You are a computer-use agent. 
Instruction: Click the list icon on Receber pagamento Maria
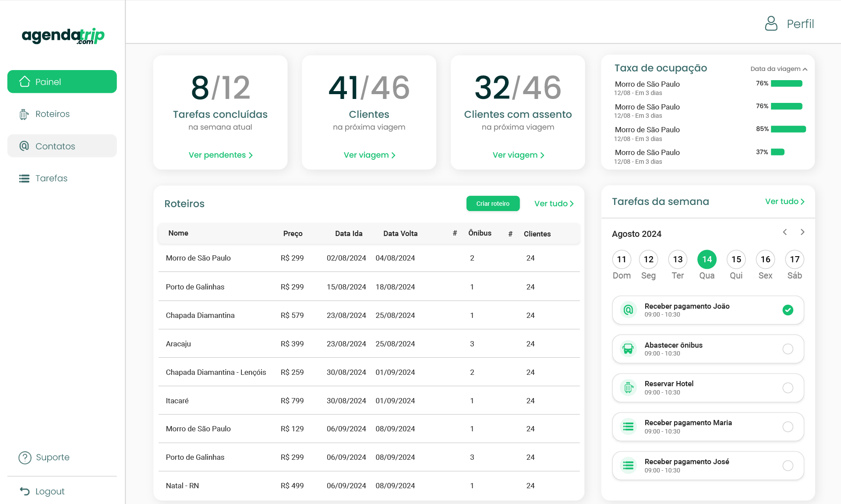628,427
